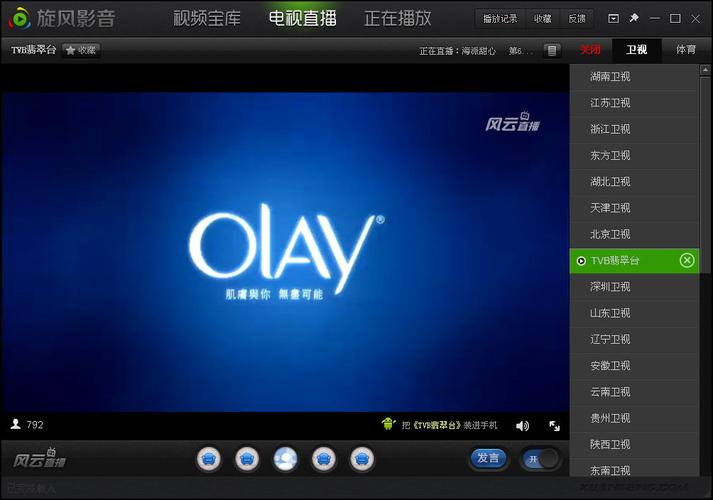This screenshot has width=713, height=500.
Task: Select 东南卫视 channel
Action: 634,468
